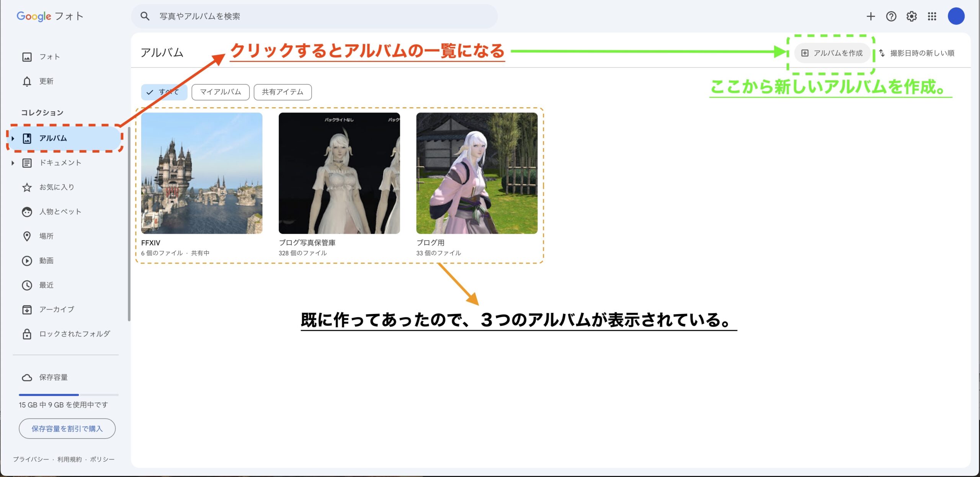Click the アーカイブ box icon

[x=27, y=309]
